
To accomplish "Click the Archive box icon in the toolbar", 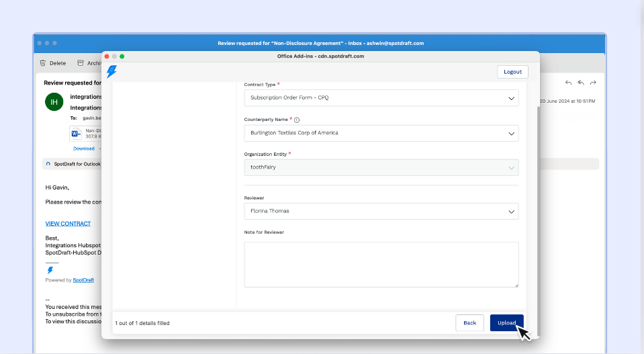I will [81, 63].
